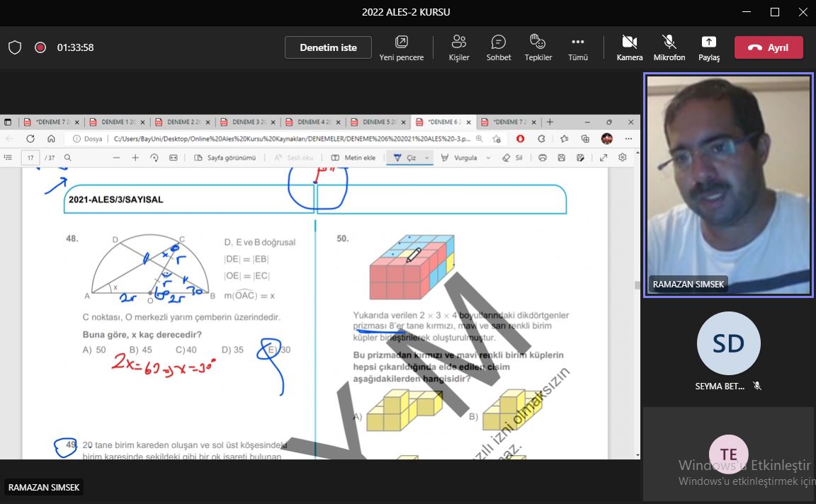Screen dimensions: 816x504
Task: Leave the meeting with Ayrıl
Action: pyautogui.click(x=769, y=47)
